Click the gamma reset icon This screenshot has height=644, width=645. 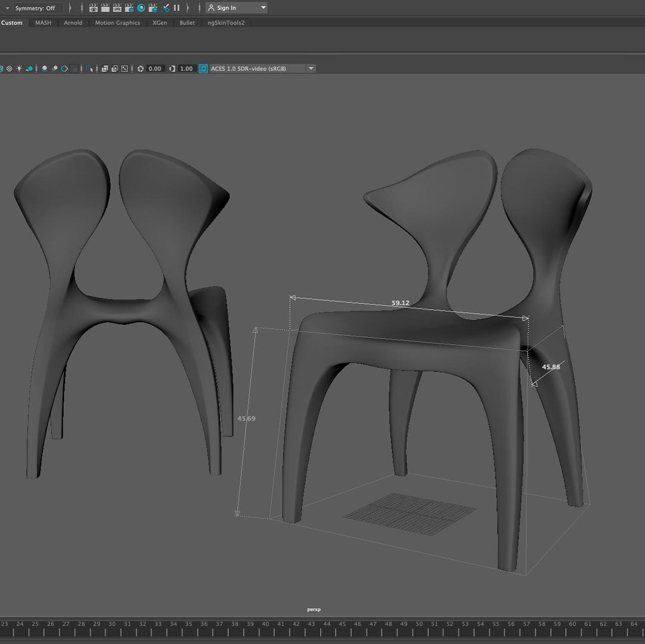coord(172,69)
